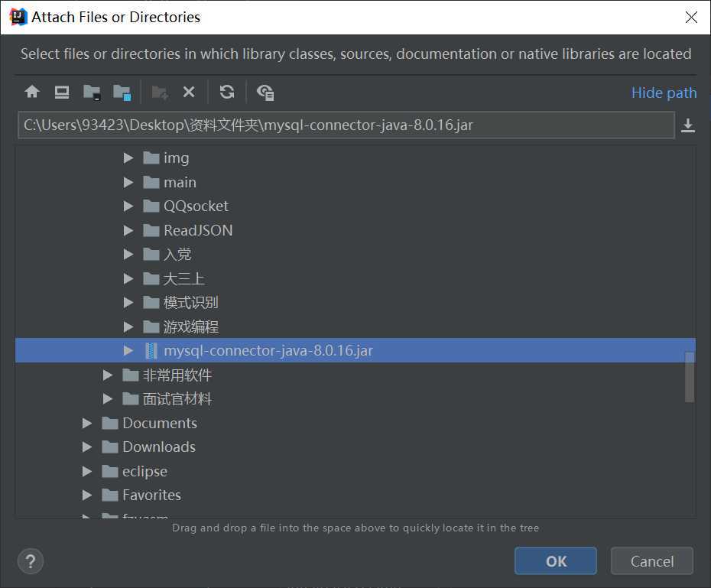Expand the main folder
This screenshot has width=711, height=588.
(x=128, y=182)
